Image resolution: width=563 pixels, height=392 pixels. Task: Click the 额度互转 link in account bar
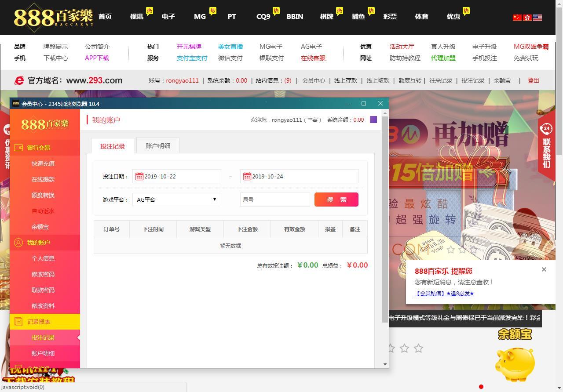point(410,80)
